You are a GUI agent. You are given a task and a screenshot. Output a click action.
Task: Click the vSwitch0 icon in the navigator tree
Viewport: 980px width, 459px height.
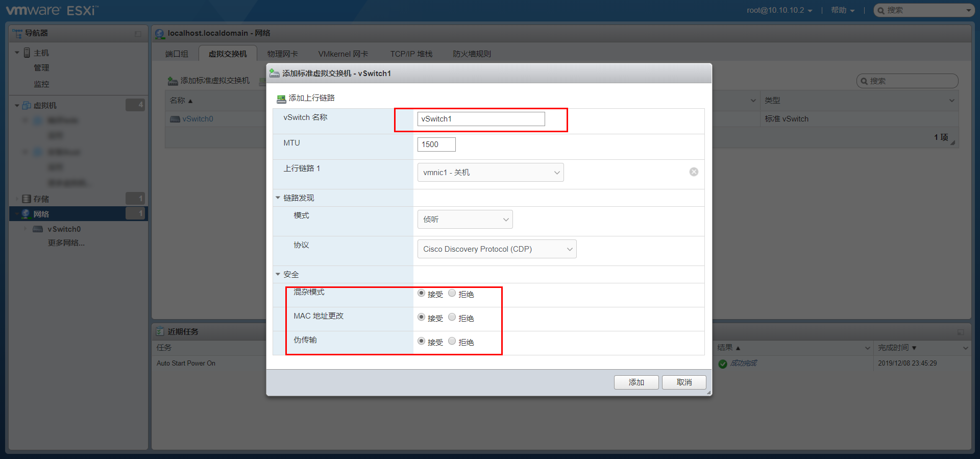coord(38,229)
